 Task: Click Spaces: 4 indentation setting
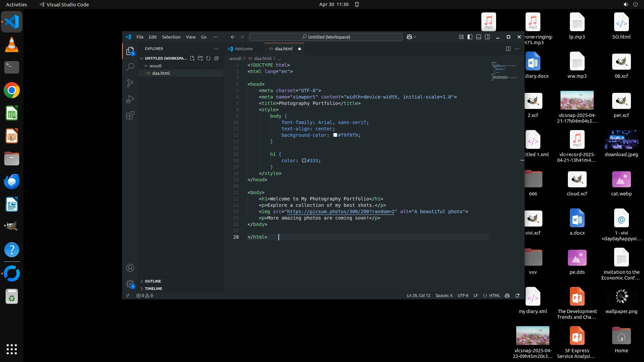443,296
